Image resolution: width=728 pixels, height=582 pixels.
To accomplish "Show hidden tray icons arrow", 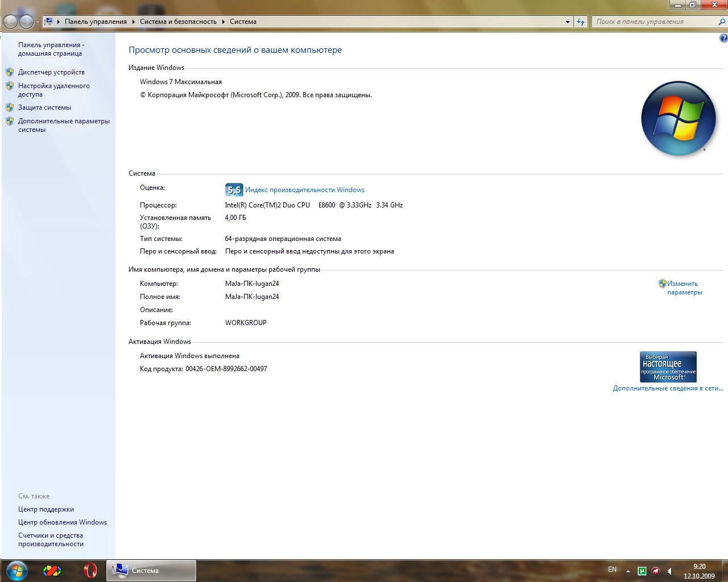I will (628, 571).
